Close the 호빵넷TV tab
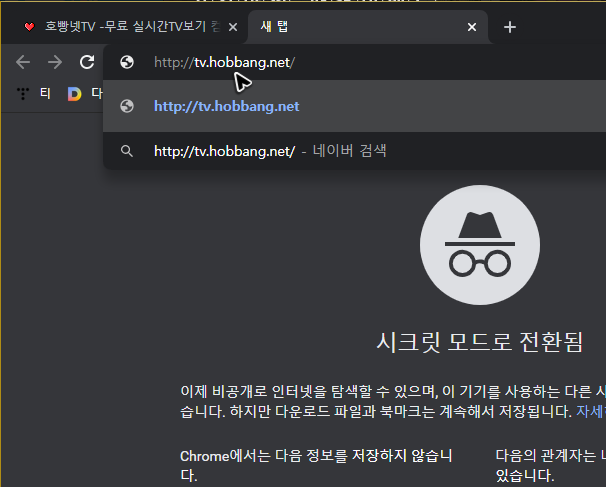 tap(233, 27)
